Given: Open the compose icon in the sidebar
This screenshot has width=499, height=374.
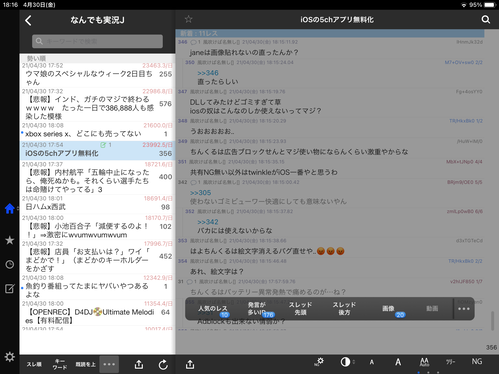Looking at the screenshot, I should [10, 288].
